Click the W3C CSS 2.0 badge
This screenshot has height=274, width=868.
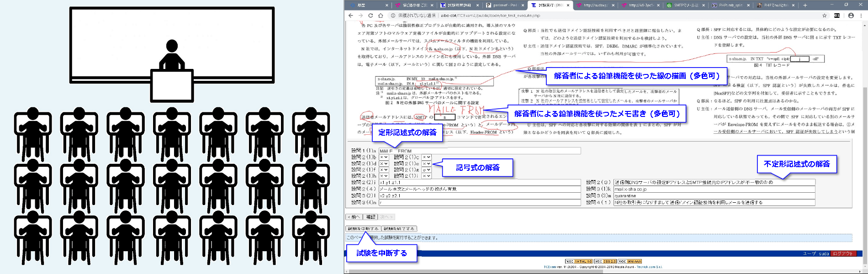point(605,261)
